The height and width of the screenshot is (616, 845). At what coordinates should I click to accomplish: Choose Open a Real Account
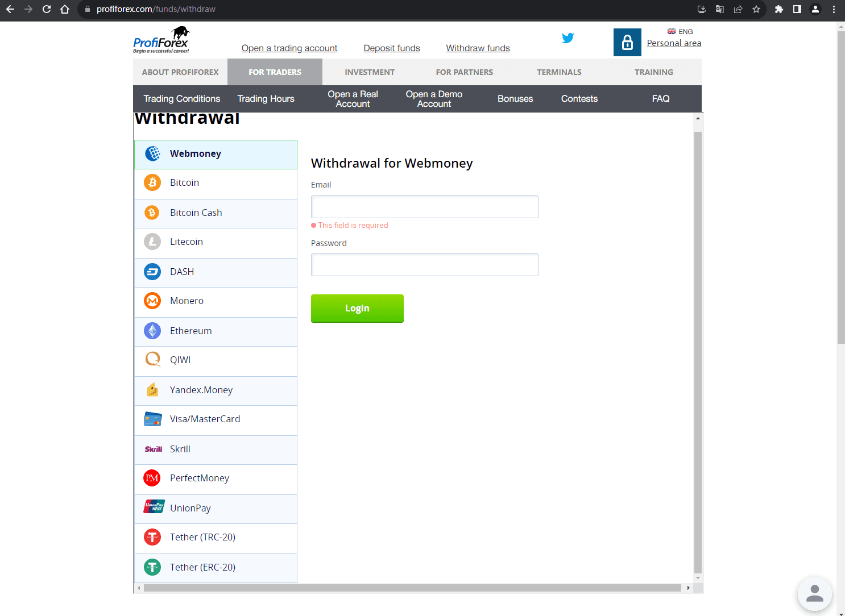click(x=353, y=99)
